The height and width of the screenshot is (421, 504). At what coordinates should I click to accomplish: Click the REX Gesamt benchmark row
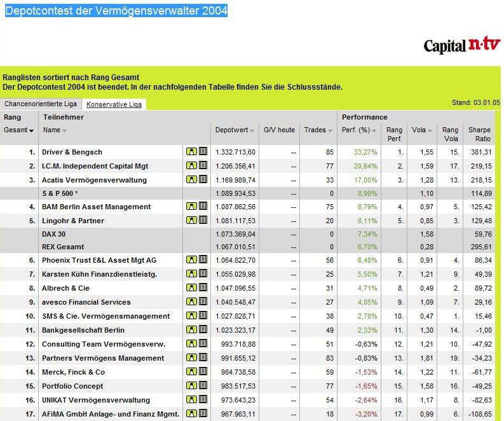(248, 247)
